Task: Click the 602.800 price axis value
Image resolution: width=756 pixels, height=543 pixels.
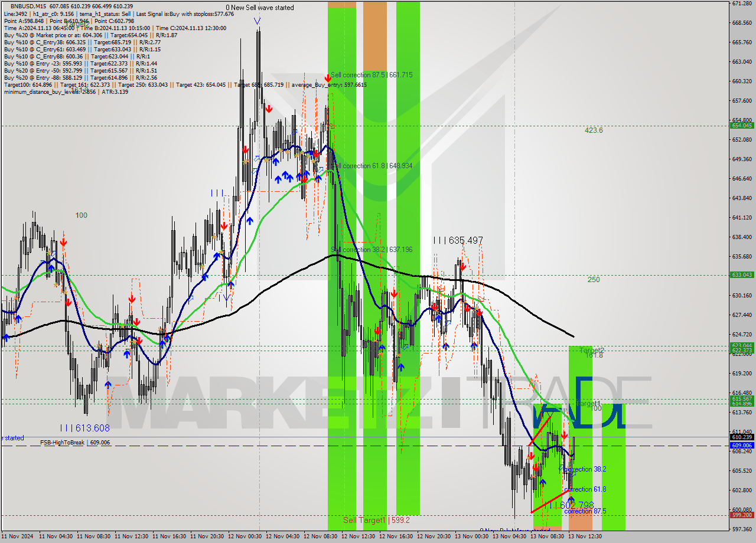Action: 742,490
